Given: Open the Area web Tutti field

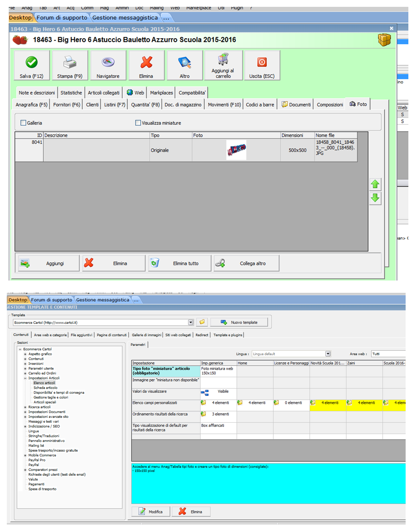Looking at the screenshot, I should point(388,354).
